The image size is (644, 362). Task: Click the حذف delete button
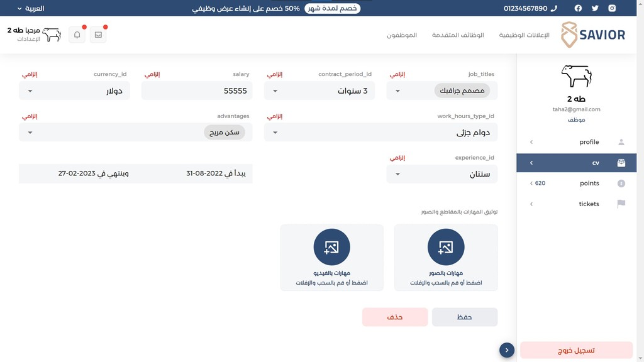tap(395, 317)
